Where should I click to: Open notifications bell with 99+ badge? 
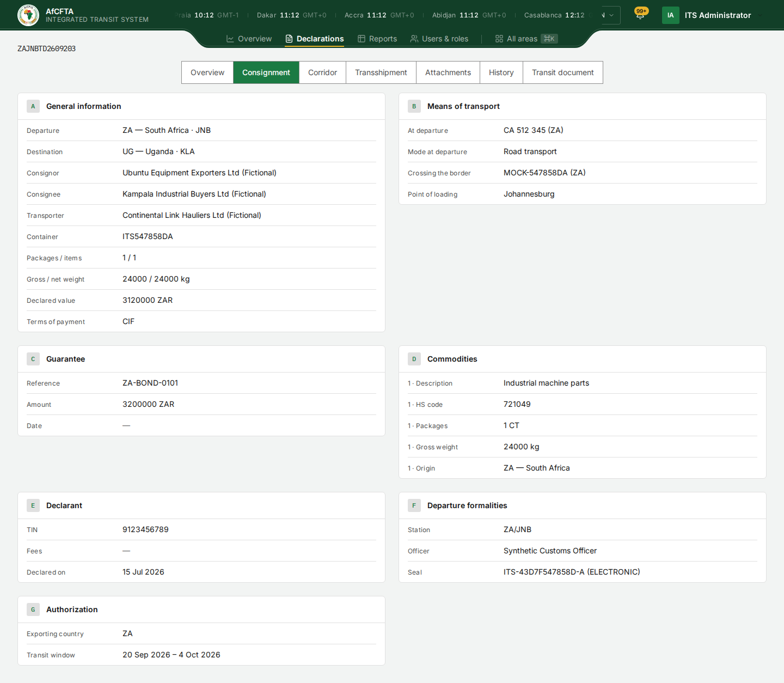[x=641, y=15]
